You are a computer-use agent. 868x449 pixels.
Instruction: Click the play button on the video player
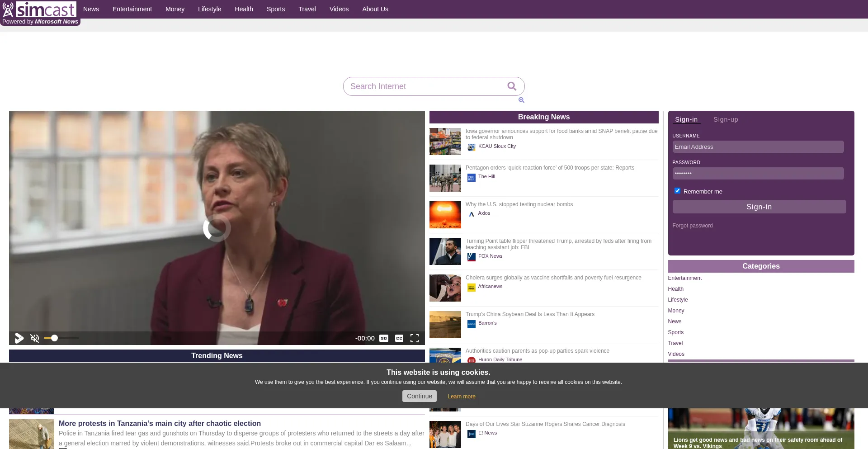click(x=19, y=338)
